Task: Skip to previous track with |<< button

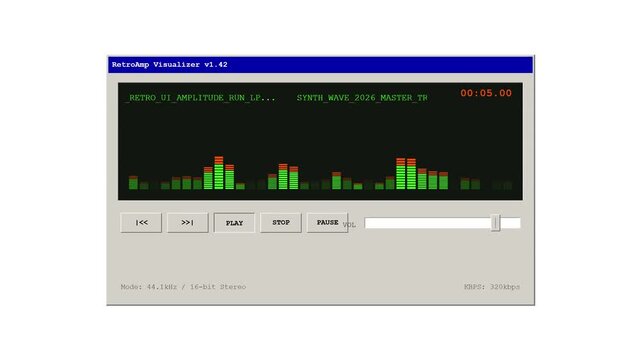Action: pos(141,223)
